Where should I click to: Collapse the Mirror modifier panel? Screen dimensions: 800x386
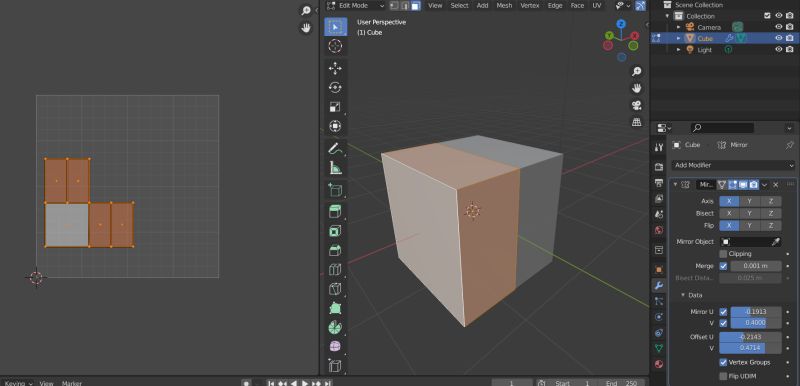(x=676, y=185)
